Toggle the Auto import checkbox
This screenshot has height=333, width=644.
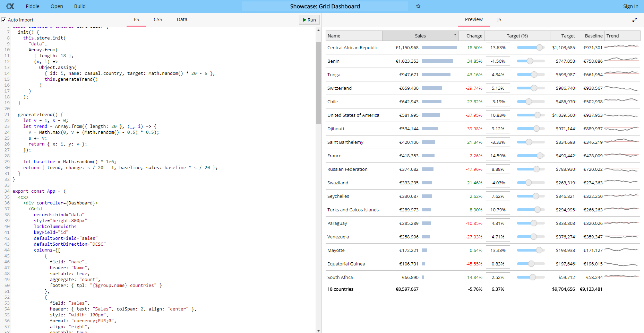click(x=4, y=20)
